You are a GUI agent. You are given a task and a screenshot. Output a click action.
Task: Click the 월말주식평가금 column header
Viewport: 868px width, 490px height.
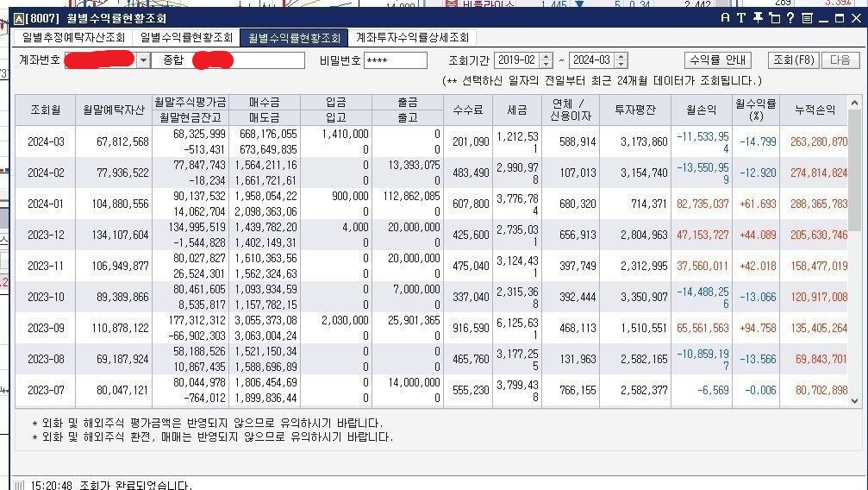[190, 102]
